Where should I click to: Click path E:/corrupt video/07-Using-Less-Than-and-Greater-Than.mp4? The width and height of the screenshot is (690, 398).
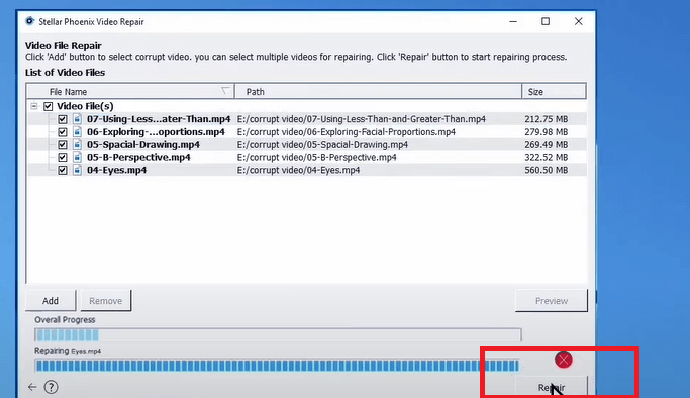(x=361, y=119)
